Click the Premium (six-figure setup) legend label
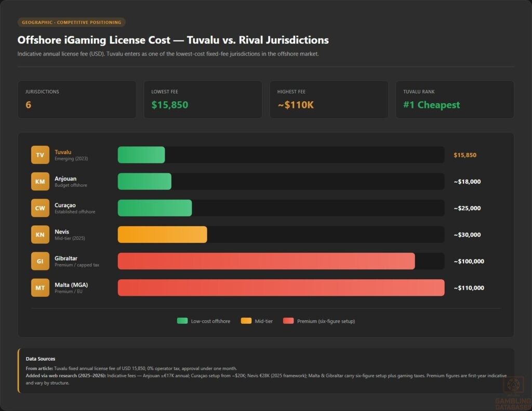 [x=326, y=321]
